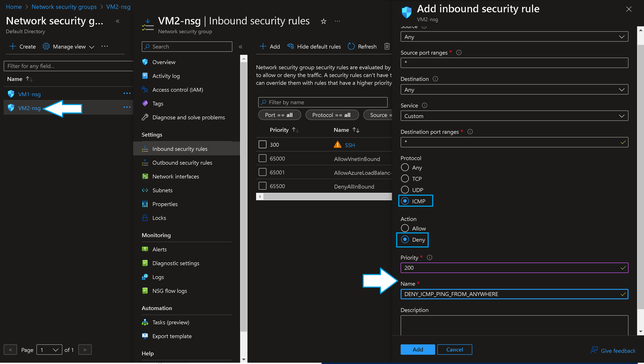Open Access control (IAM)
Image resolution: width=644 pixels, height=364 pixels.
[x=178, y=90]
